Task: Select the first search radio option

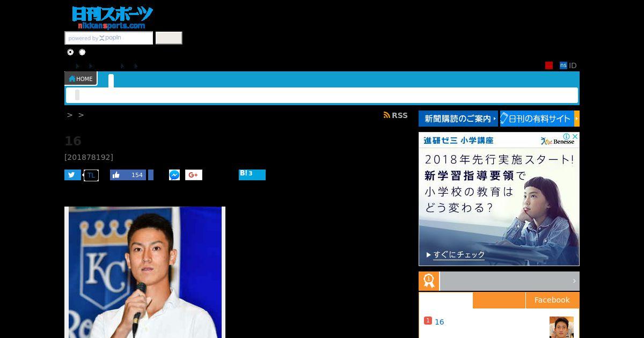Action: point(70,52)
